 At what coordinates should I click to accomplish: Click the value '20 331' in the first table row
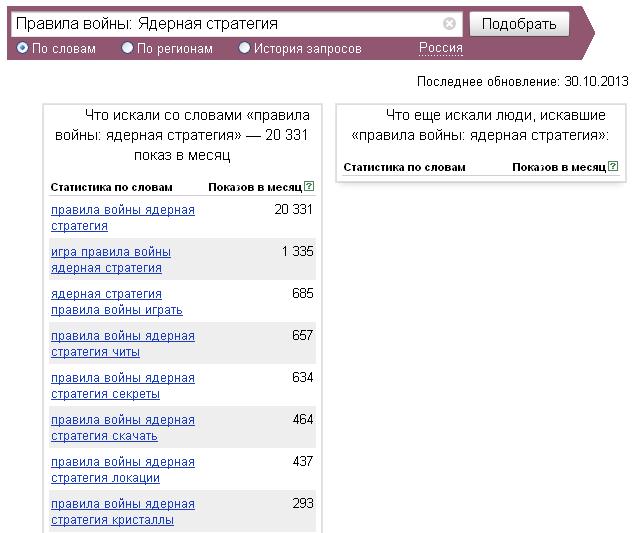[293, 209]
